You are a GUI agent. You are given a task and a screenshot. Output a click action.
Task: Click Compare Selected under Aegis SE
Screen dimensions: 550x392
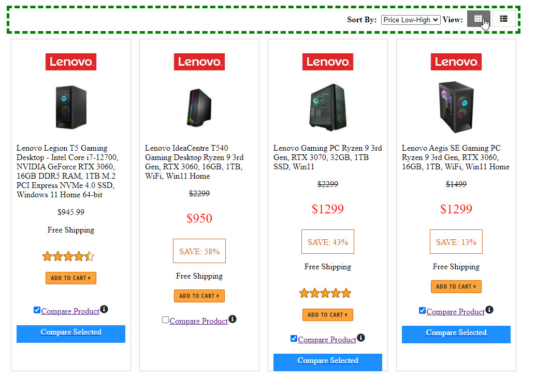[456, 333]
